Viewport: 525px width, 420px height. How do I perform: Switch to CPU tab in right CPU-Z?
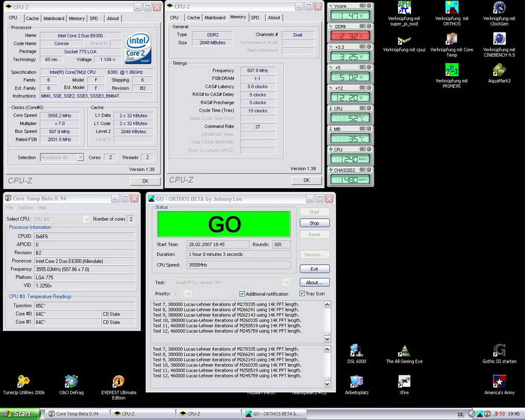174,17
